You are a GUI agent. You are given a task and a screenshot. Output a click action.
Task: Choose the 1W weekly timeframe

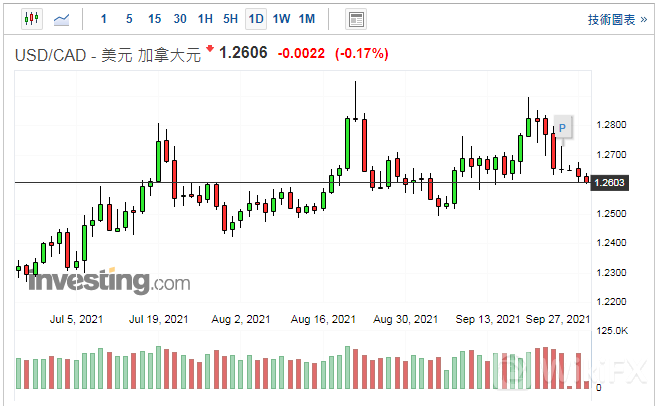click(281, 19)
